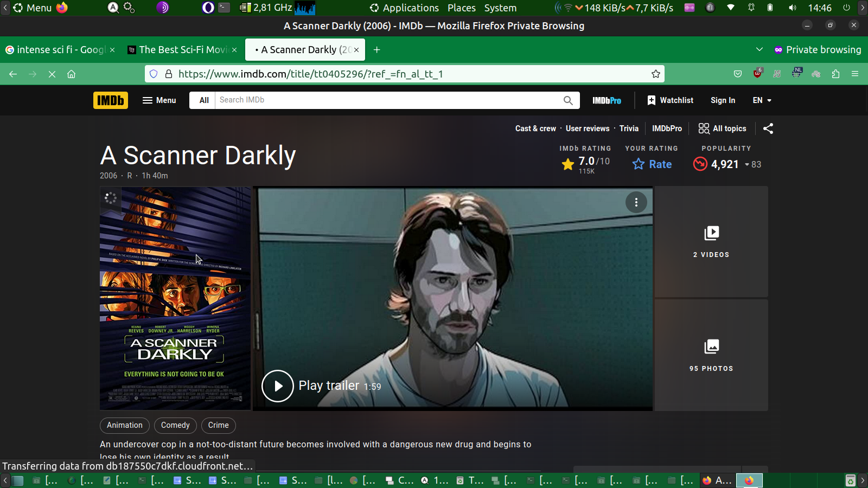This screenshot has height=488, width=868.
Task: Click the magnifier search submit icon
Action: (x=568, y=100)
